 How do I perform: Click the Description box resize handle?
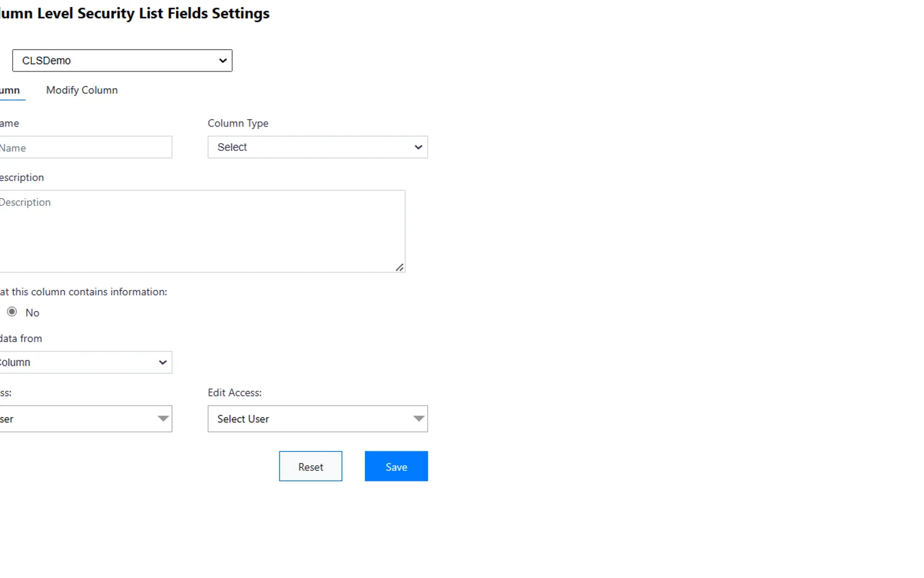pyautogui.click(x=400, y=267)
